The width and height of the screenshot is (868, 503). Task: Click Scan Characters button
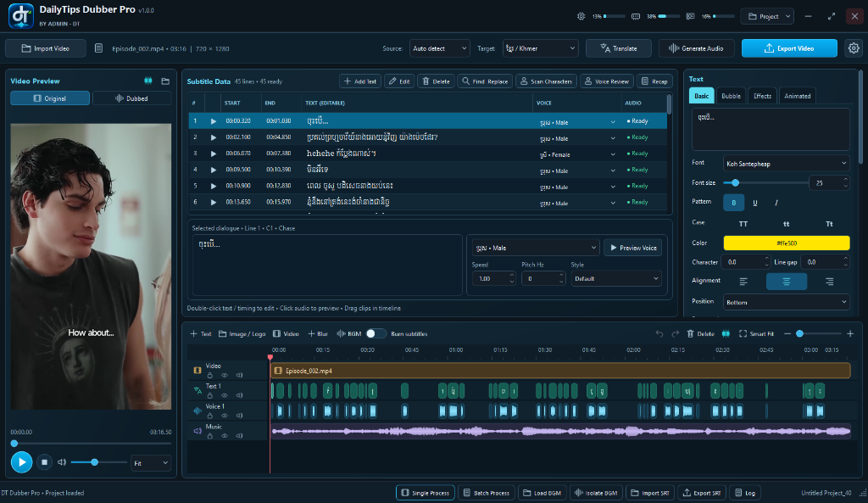coord(547,81)
